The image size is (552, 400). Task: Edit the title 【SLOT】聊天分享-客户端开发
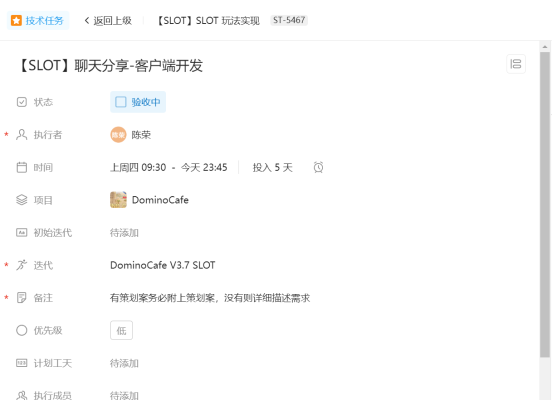(110, 65)
